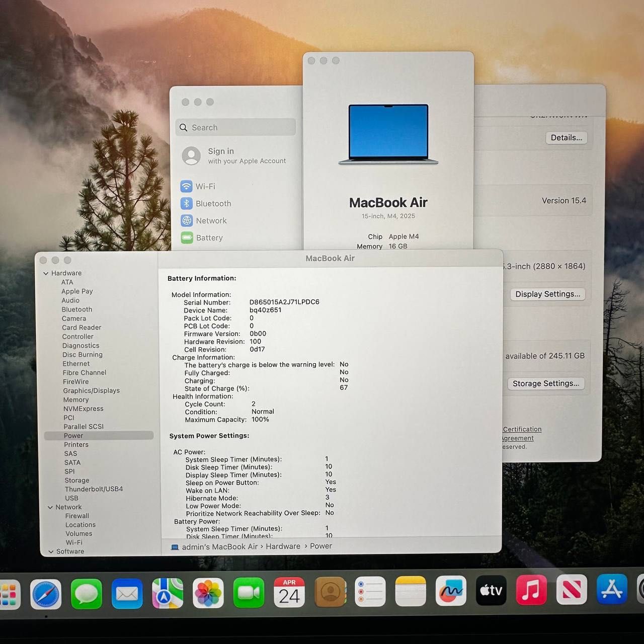
Task: Select Diagnostics in Hardware list
Action: pyautogui.click(x=80, y=346)
